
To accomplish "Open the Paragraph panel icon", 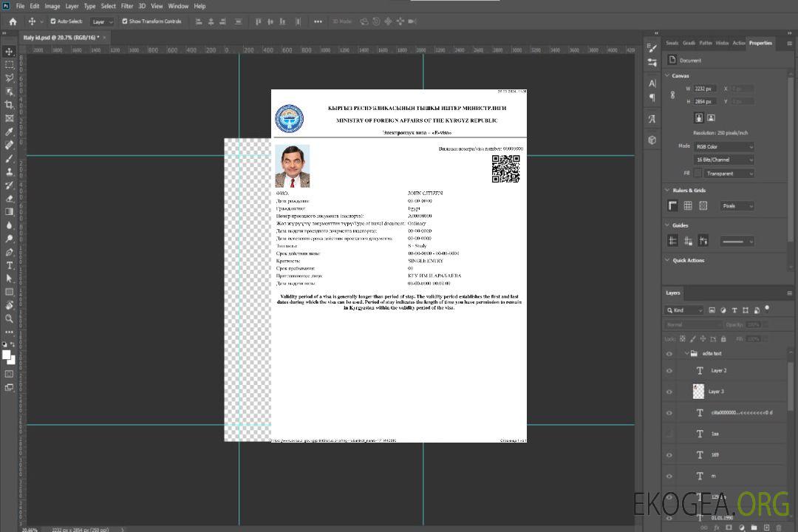I will [x=652, y=98].
